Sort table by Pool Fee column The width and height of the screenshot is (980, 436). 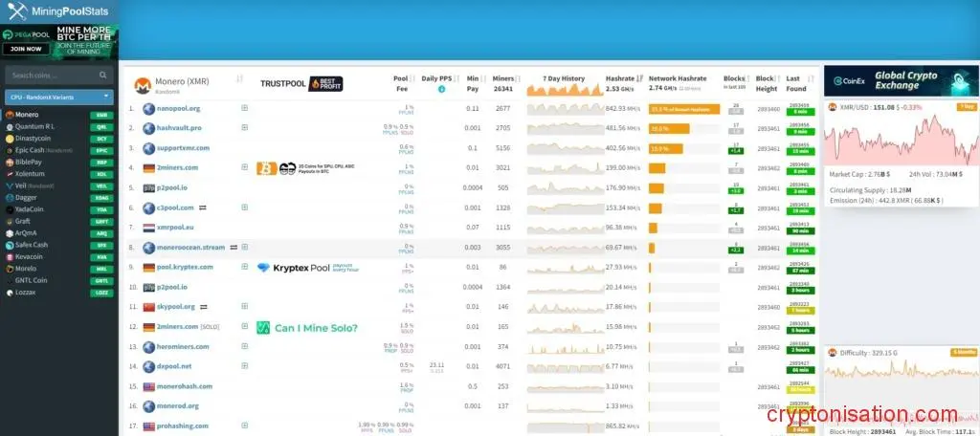point(412,78)
